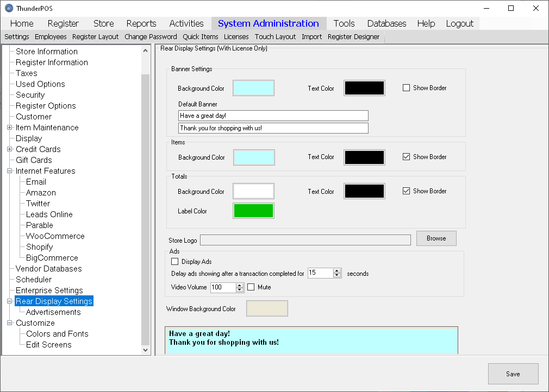This screenshot has height=392, width=549.
Task: Open the Databases menu
Action: pos(386,23)
